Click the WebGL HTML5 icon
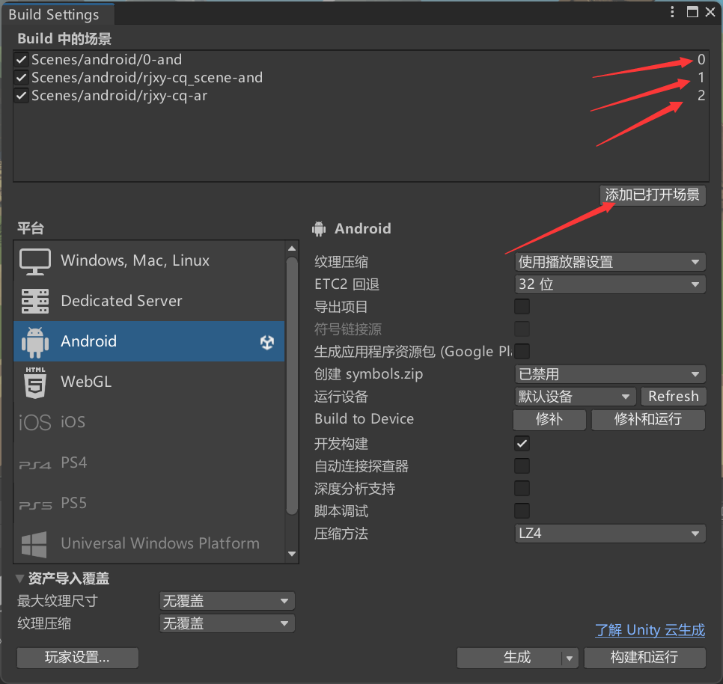 [35, 382]
